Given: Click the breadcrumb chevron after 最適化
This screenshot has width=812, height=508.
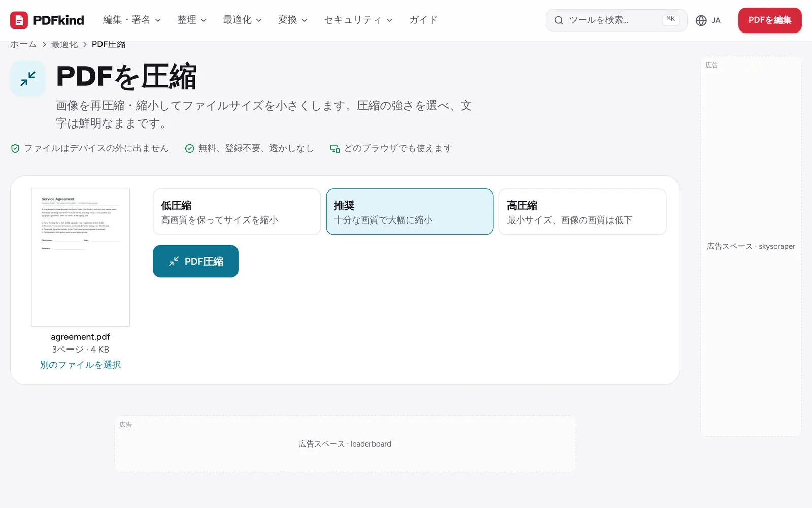Looking at the screenshot, I should point(85,45).
